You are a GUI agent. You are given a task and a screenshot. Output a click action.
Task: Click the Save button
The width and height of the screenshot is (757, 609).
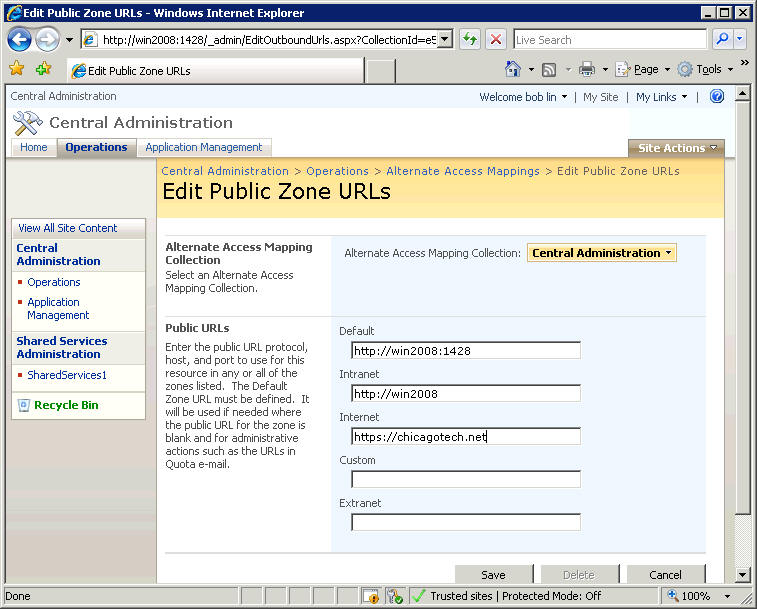pyautogui.click(x=494, y=575)
